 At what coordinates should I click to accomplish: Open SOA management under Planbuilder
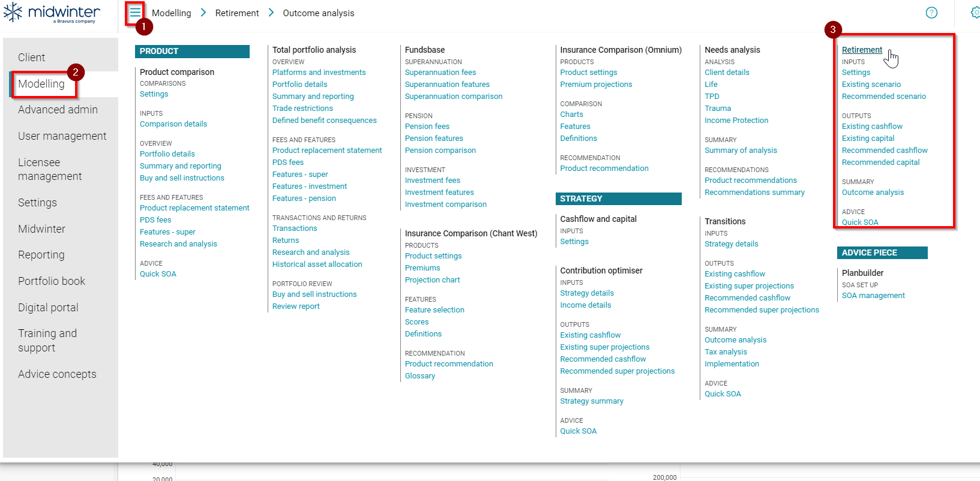click(x=873, y=296)
